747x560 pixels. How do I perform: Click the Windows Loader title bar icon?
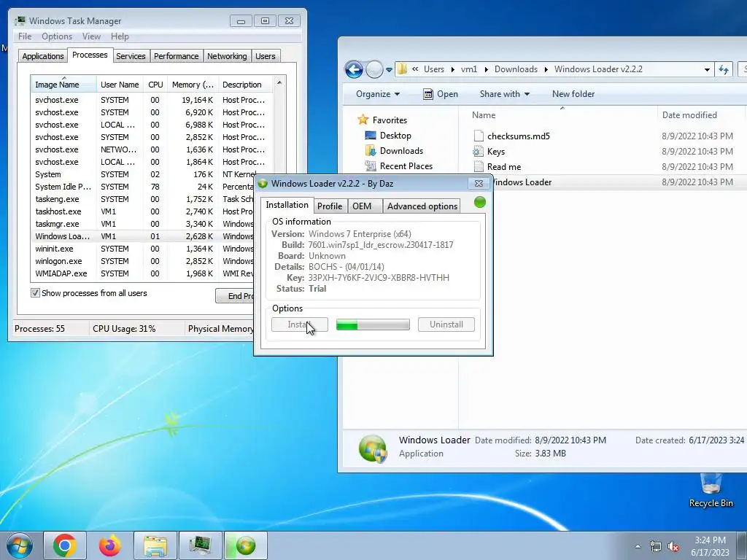[x=263, y=184]
